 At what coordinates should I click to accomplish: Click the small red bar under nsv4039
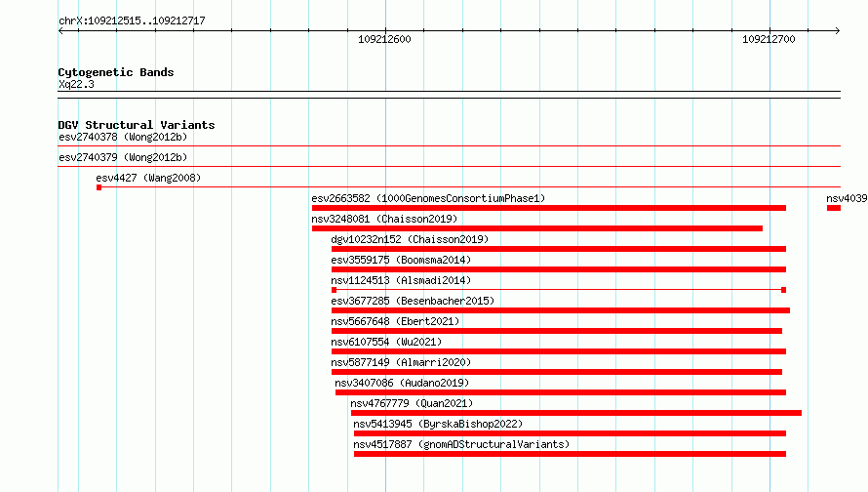834,208
